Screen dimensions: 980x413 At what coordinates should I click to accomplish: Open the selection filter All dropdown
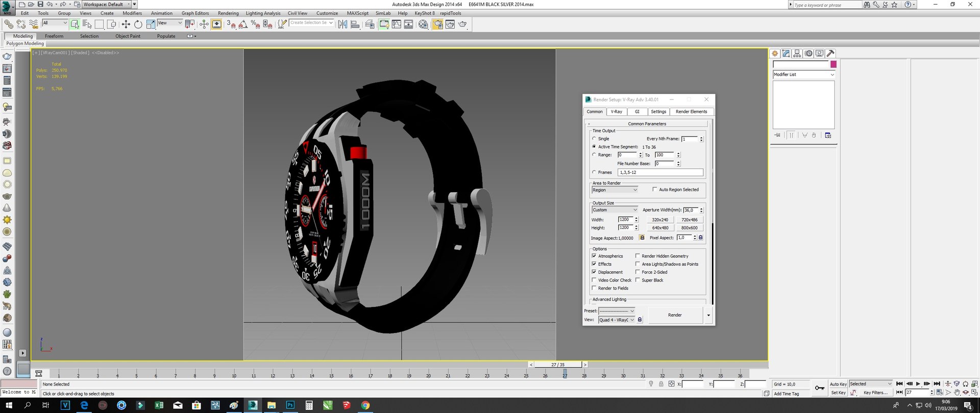click(55, 23)
